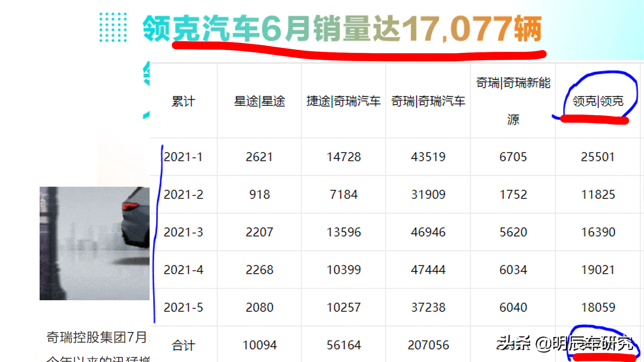The image size is (644, 362).
Task: Click the 2021-5 row label
Action: pyautogui.click(x=183, y=307)
